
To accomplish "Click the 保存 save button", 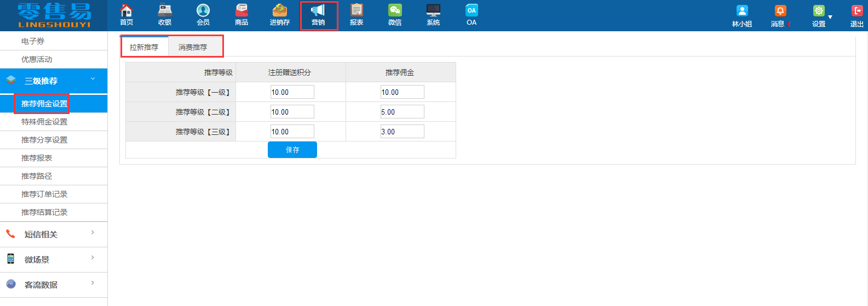I will click(292, 150).
